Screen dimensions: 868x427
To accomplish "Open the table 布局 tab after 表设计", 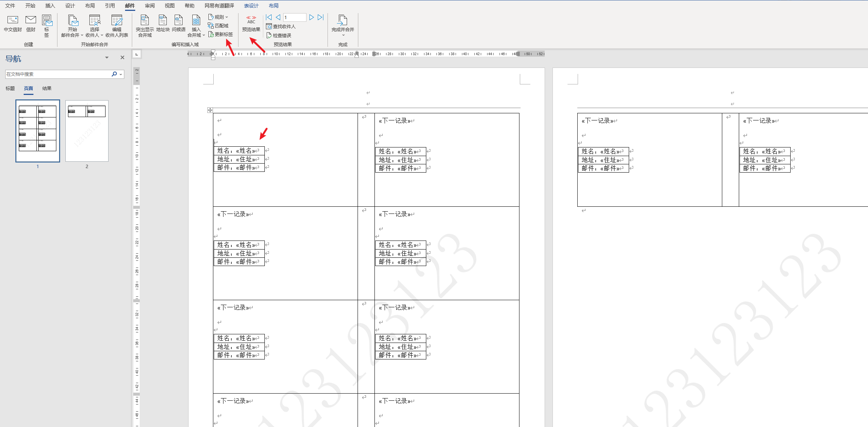I will 274,6.
